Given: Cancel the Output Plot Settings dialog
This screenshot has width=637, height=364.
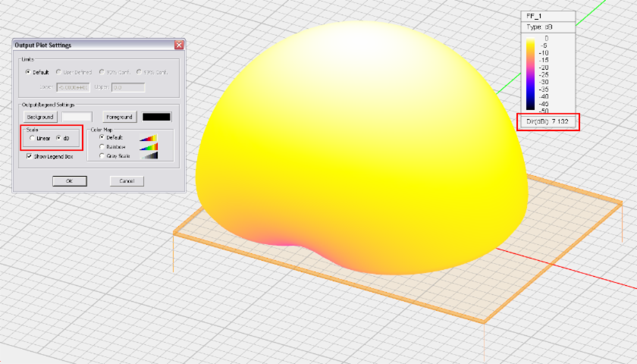Looking at the screenshot, I should (127, 181).
